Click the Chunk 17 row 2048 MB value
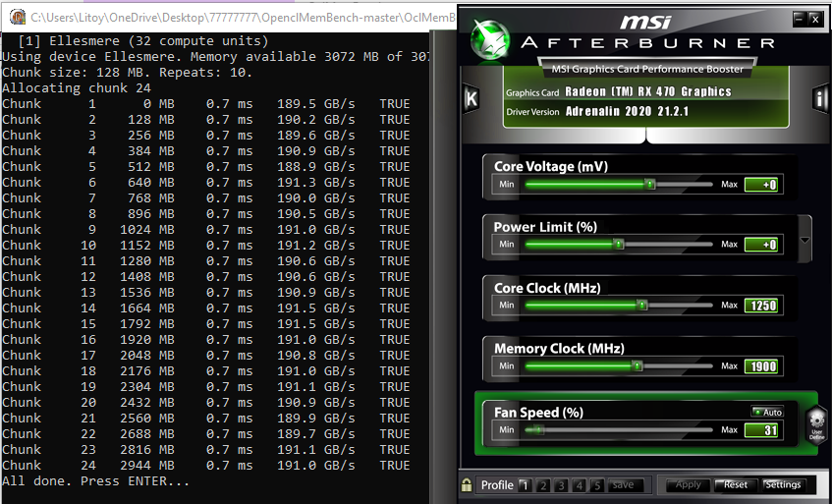 [147, 356]
